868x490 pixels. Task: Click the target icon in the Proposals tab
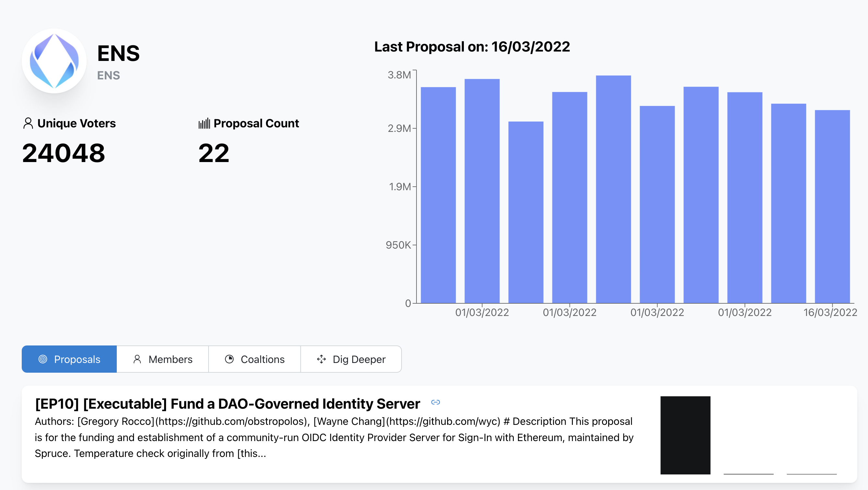point(43,359)
